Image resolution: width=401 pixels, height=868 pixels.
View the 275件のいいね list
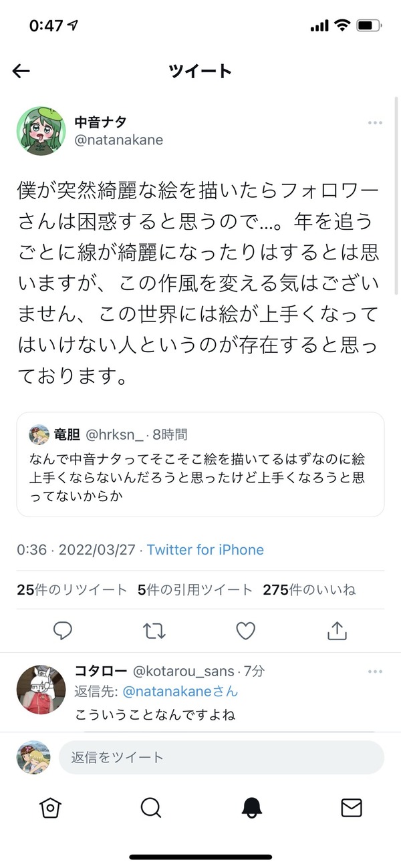[x=309, y=589]
